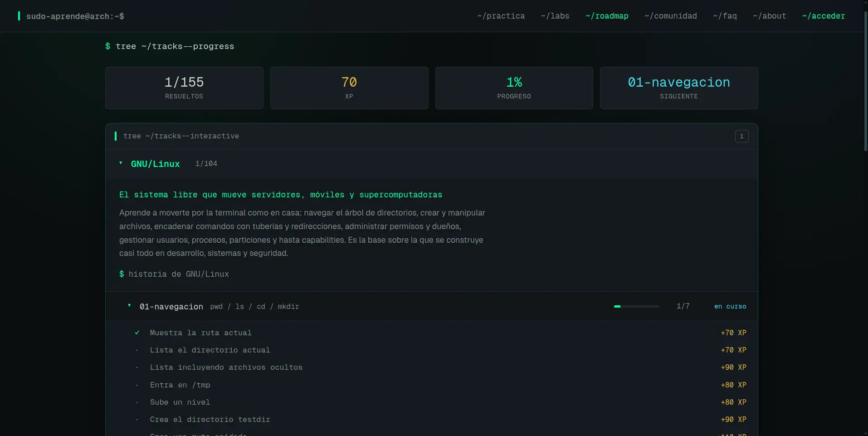Click '+80 XP' on the Sube un nivel row
This screenshot has height=436, width=868.
click(x=734, y=402)
